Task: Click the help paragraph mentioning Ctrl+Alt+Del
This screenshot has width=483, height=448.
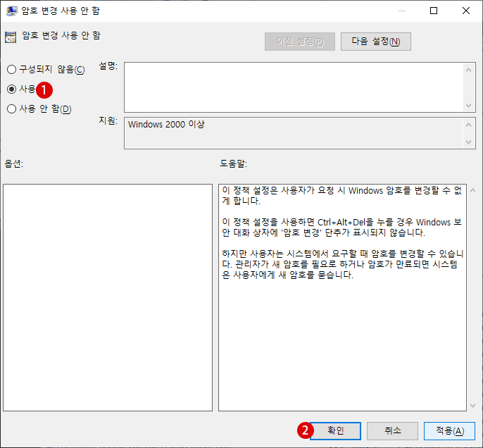Action: pyautogui.click(x=342, y=228)
